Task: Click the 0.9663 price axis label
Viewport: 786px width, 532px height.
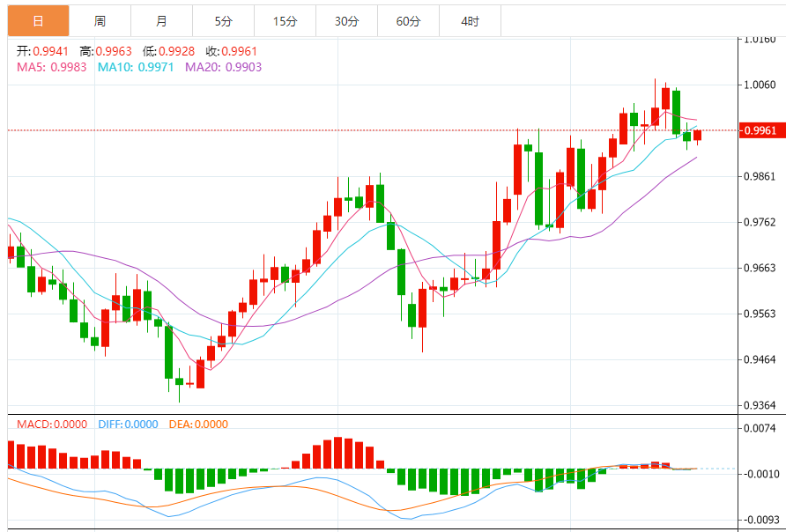Action: tap(761, 268)
